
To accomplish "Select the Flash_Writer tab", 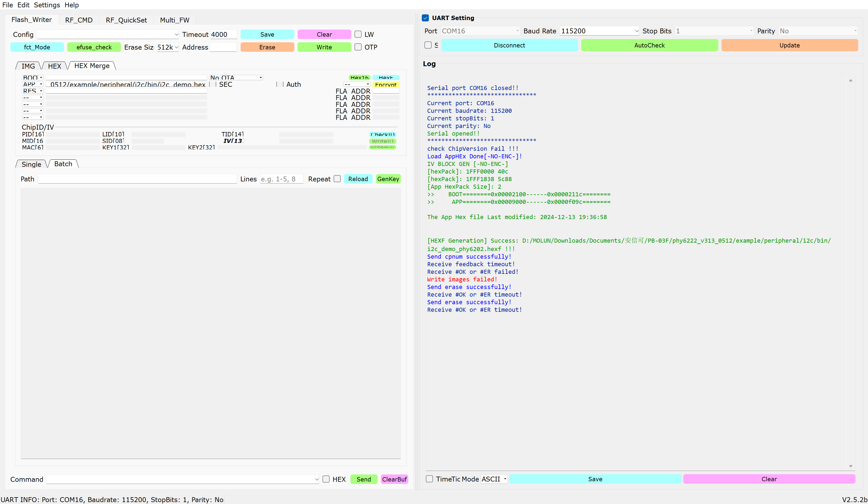I will tap(32, 20).
